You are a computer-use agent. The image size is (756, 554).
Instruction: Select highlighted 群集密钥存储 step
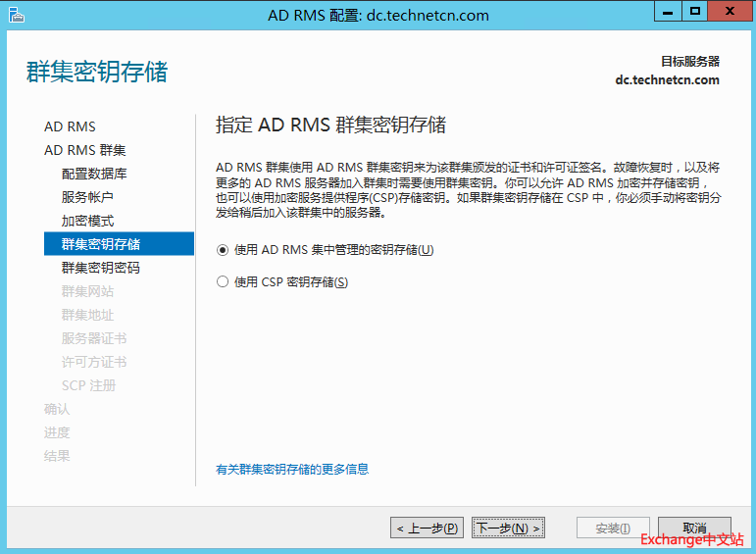(101, 244)
